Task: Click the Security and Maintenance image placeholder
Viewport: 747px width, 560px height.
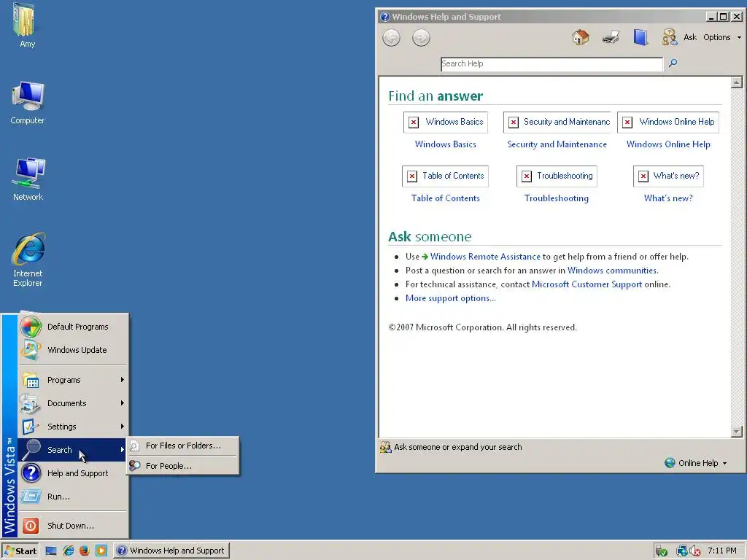Action: tap(557, 122)
